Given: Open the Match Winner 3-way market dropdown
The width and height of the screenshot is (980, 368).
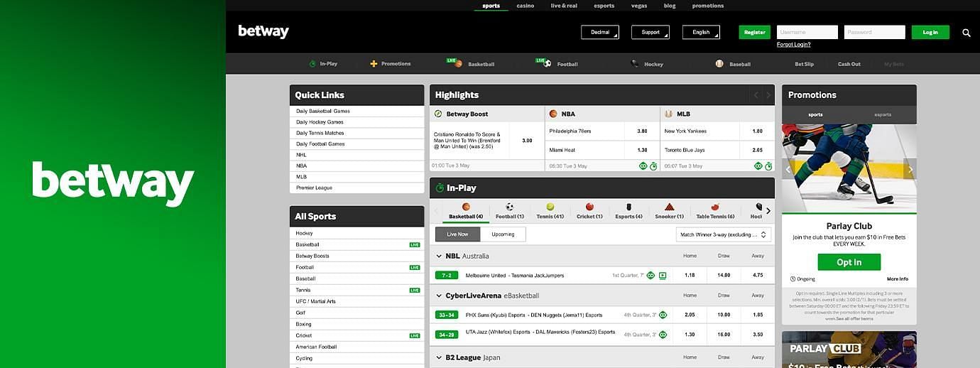Looking at the screenshot, I should (x=723, y=234).
